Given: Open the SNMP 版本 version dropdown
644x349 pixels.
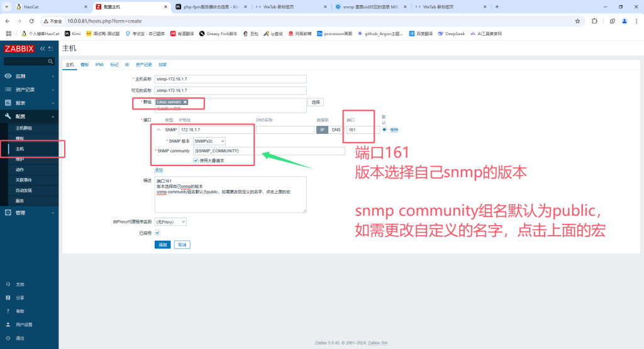Looking at the screenshot, I should tap(209, 141).
